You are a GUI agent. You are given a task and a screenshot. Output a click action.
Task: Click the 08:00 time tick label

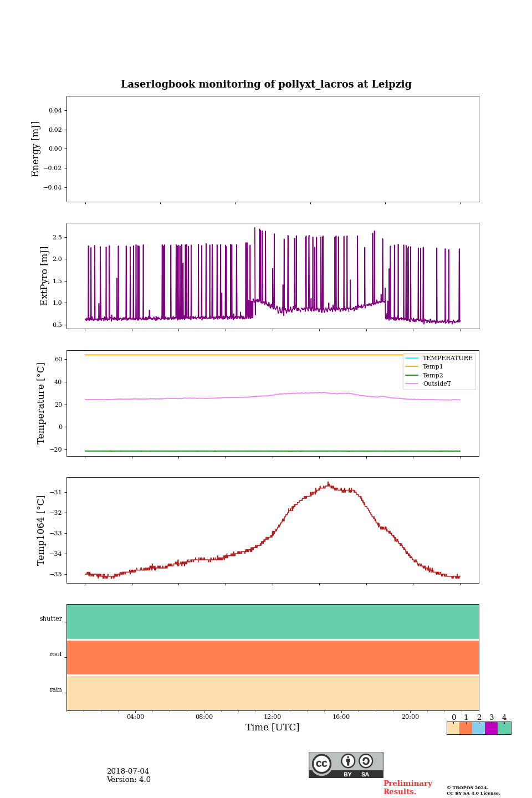pos(204,717)
